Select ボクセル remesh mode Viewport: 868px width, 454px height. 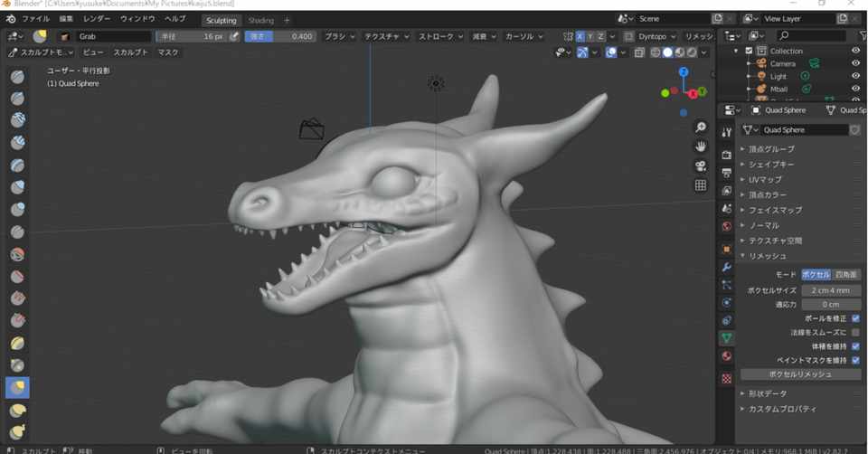(x=816, y=275)
